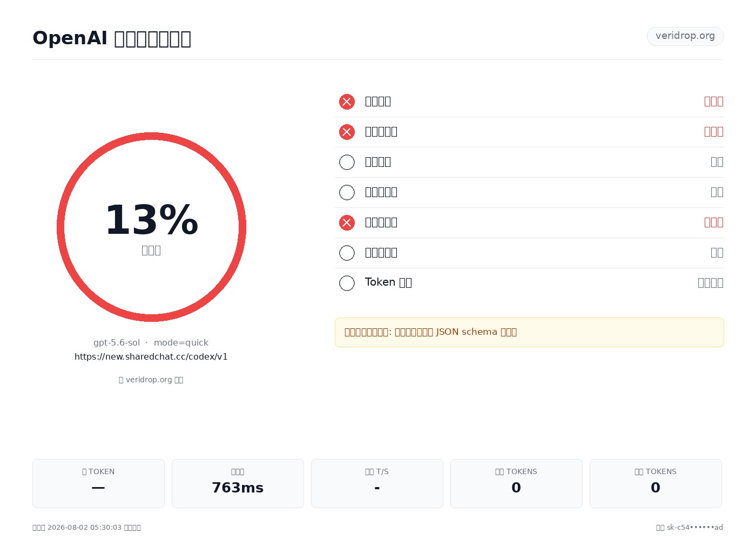This screenshot has height=540, width=756.
Task: Click the empty circle icon in the fourth check row
Action: (347, 192)
